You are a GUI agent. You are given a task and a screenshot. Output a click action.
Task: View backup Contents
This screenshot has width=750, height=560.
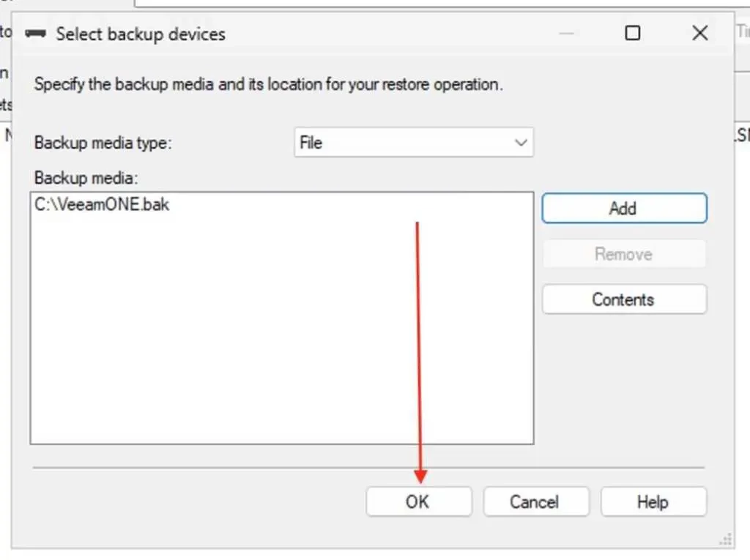(623, 299)
